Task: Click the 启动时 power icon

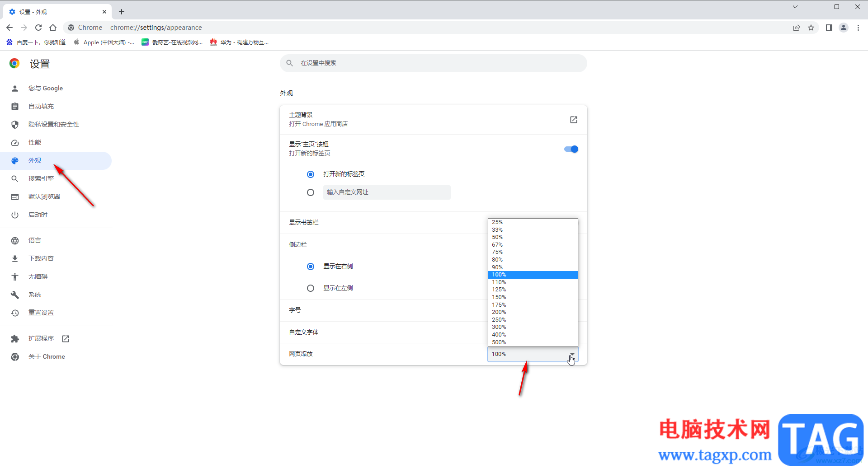Action: [x=15, y=215]
